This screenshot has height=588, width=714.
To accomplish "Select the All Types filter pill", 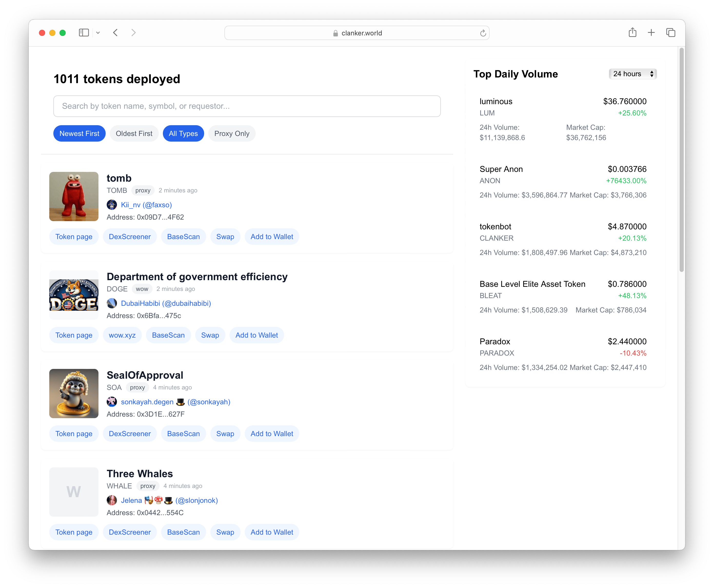I will 183,133.
